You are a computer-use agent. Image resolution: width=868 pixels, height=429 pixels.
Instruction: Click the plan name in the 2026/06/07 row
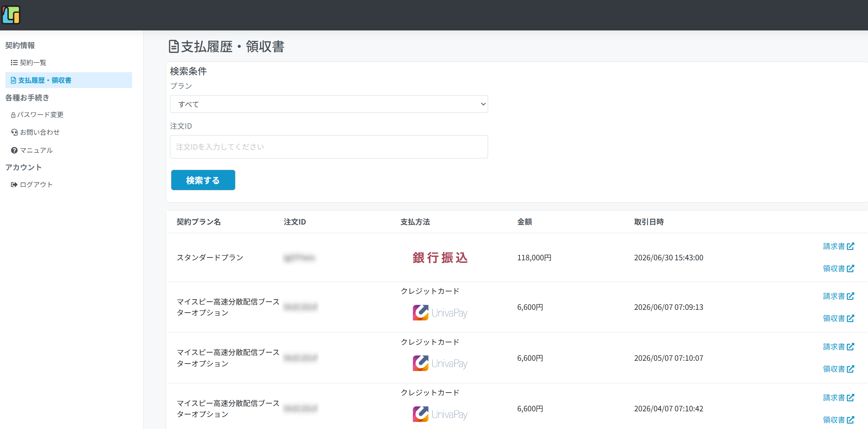pos(228,307)
